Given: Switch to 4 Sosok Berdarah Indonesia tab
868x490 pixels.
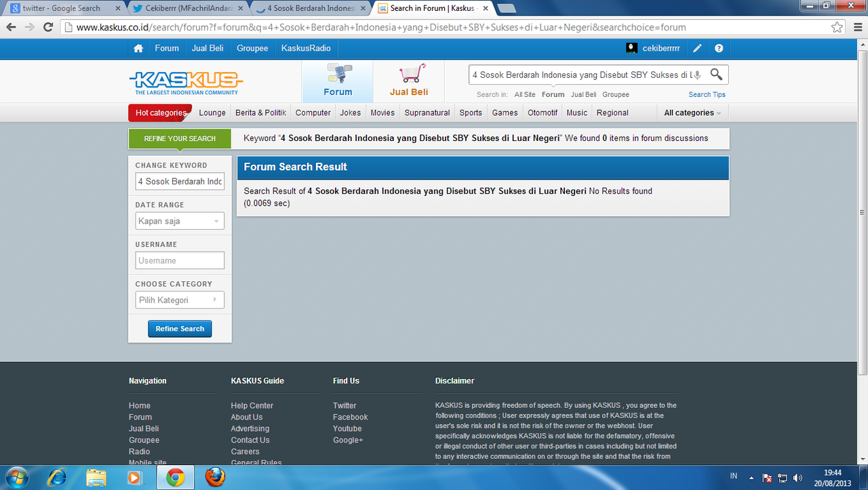Looking at the screenshot, I should point(309,8).
